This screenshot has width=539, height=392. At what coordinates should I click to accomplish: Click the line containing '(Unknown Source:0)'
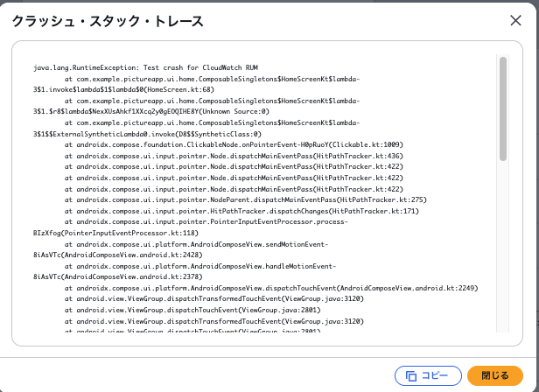click(x=151, y=111)
